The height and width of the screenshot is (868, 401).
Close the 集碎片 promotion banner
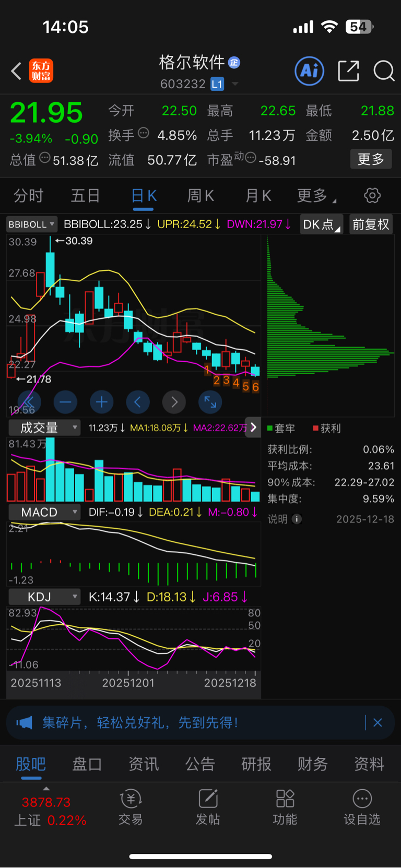pyautogui.click(x=378, y=723)
